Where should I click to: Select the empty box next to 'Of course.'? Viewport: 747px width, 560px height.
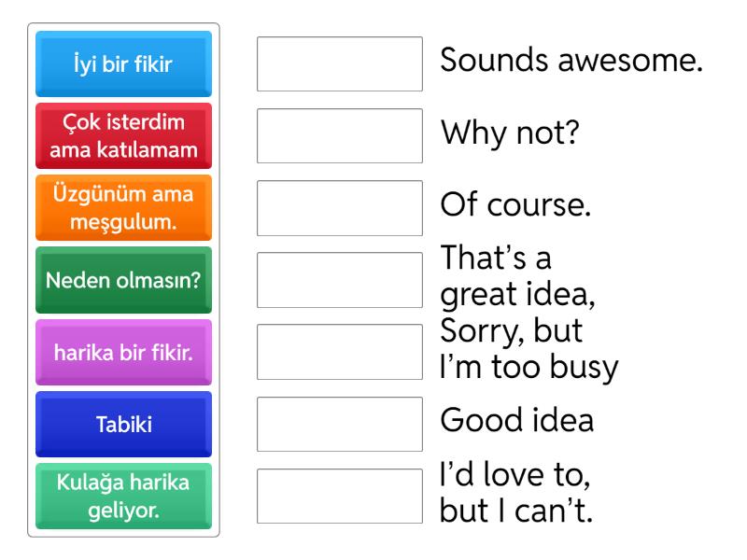tap(340, 208)
